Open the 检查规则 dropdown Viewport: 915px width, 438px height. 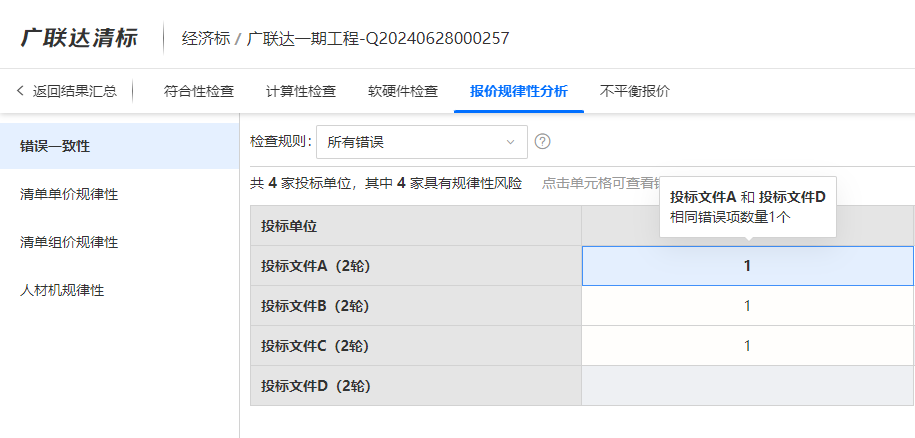tap(421, 142)
